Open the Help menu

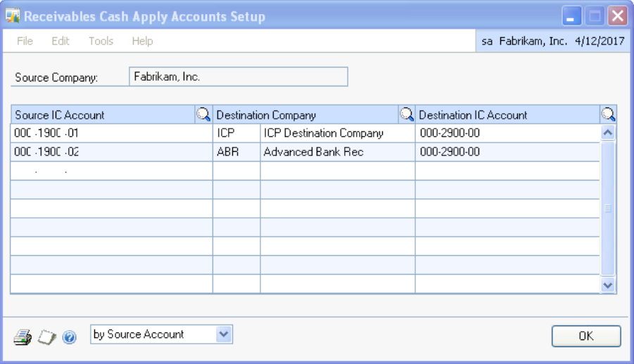pos(142,41)
